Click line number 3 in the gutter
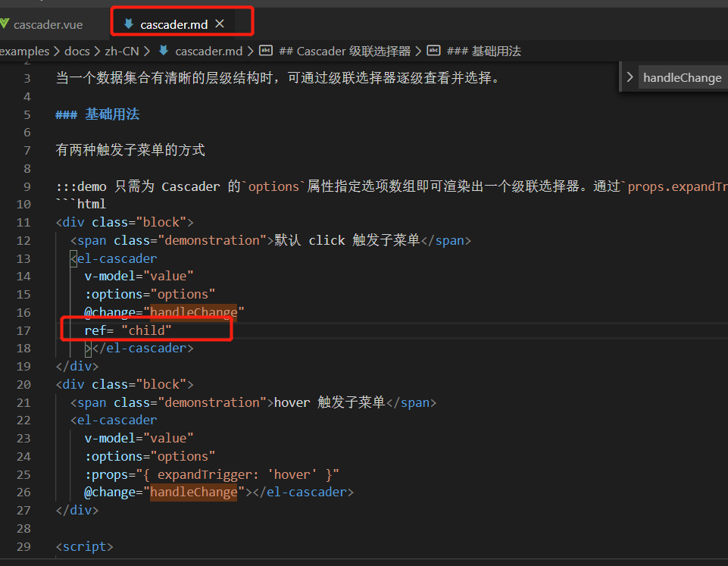The height and width of the screenshot is (566, 728). [x=27, y=79]
